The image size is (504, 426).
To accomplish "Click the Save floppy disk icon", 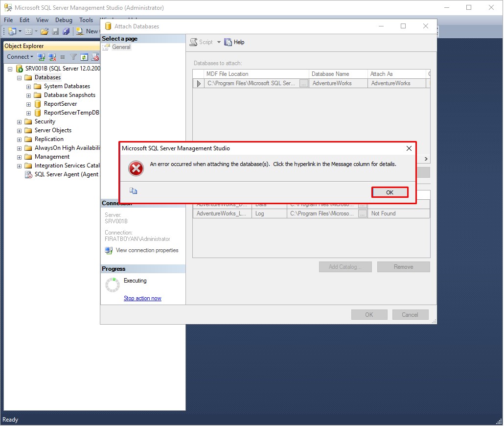I will [55, 31].
